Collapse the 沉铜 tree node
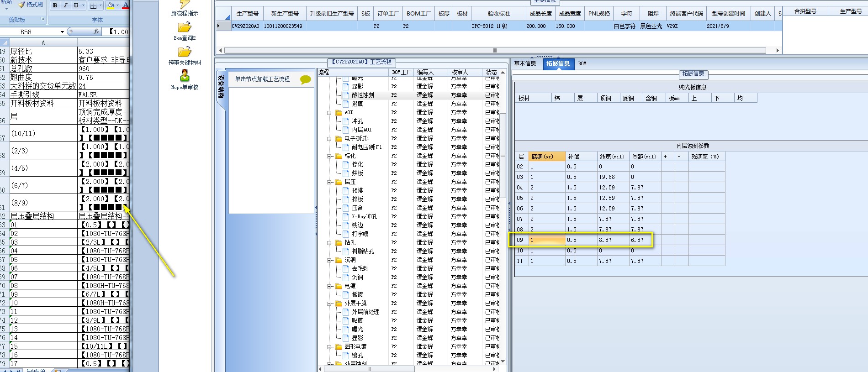Viewport: 868px width, 372px height. tap(329, 260)
